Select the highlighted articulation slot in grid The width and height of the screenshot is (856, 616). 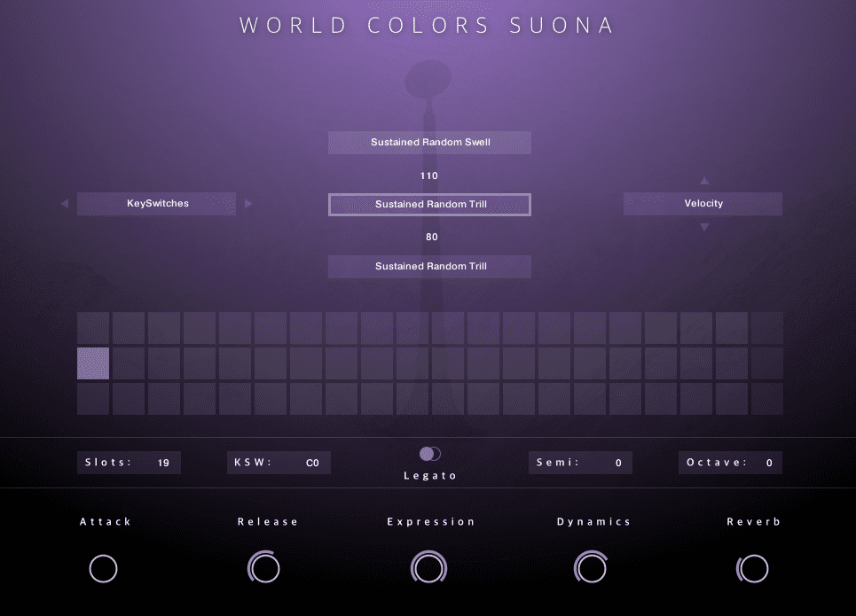pos(93,363)
